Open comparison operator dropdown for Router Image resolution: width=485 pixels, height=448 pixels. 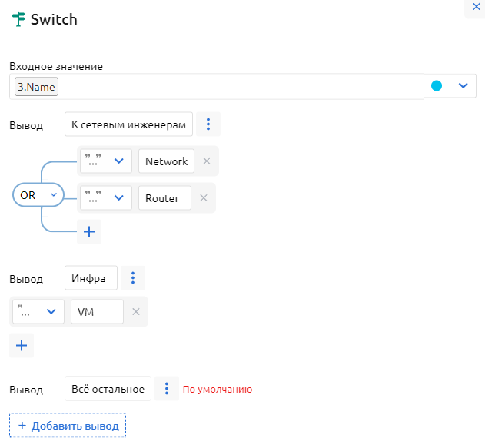click(x=106, y=198)
